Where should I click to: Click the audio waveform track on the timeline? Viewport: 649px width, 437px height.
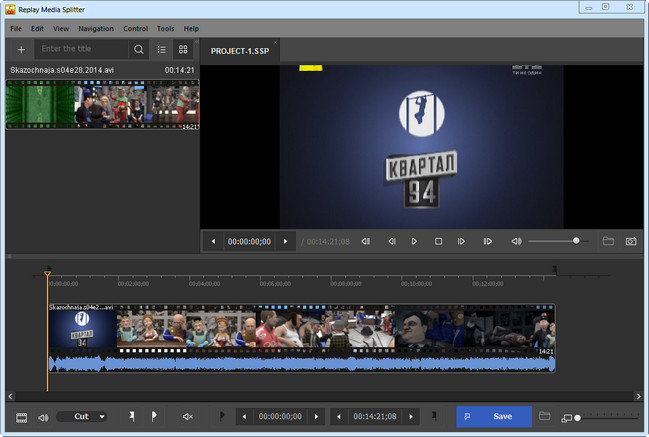coord(302,363)
